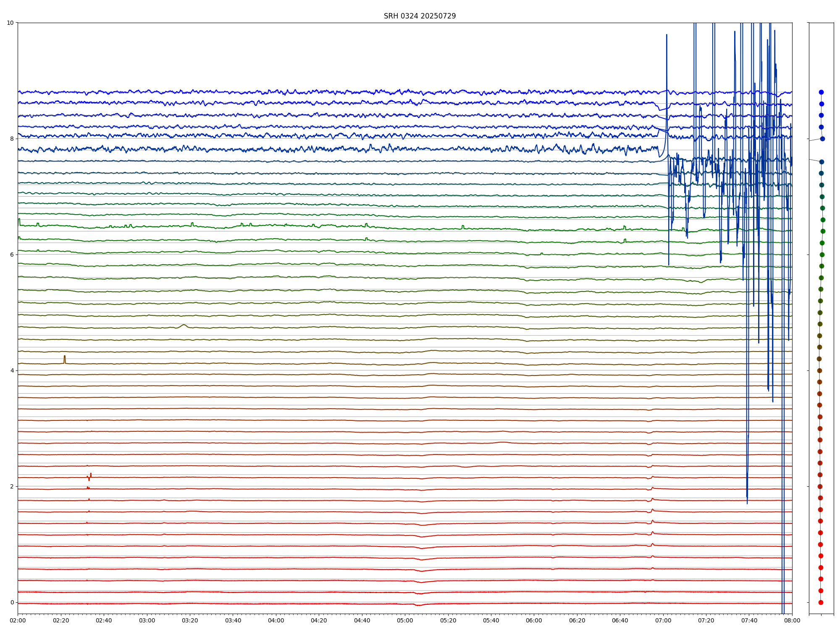
Task: Click the topmost blue dot in right panel
Action: [x=821, y=92]
